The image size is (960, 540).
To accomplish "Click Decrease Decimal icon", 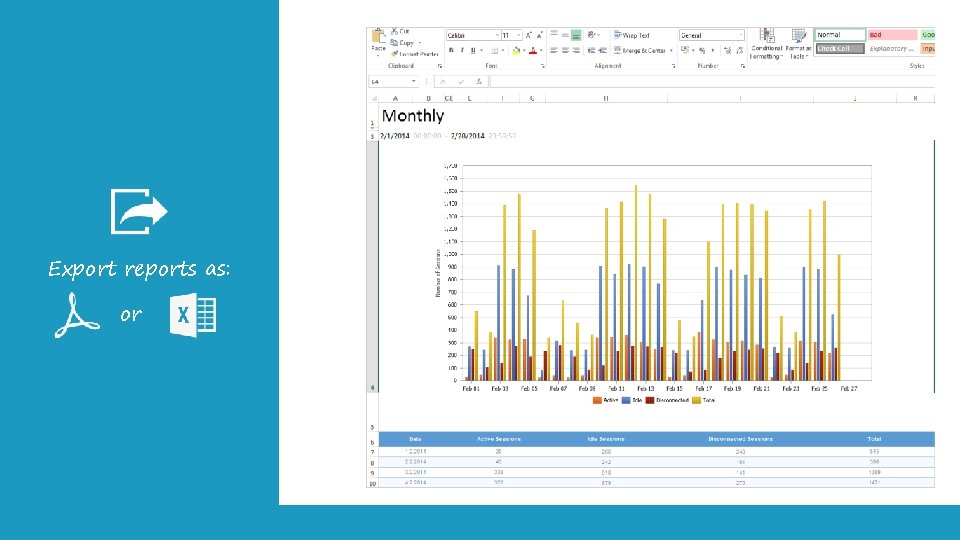I will [740, 51].
